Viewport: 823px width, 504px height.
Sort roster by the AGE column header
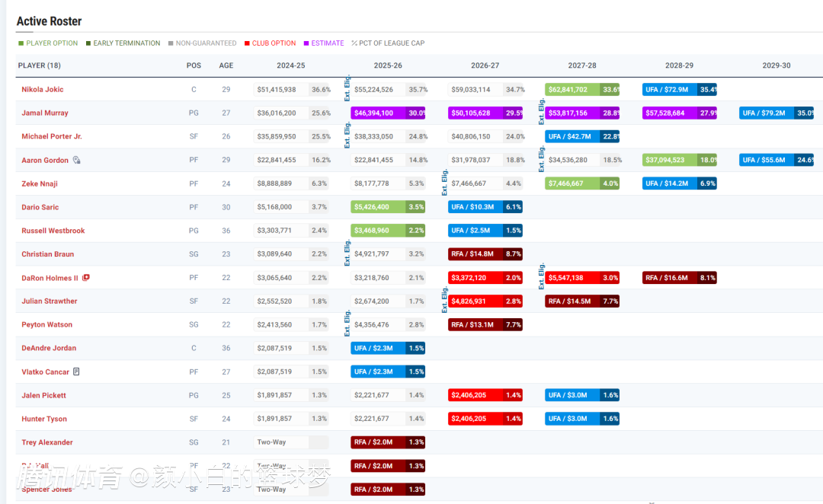coord(226,65)
